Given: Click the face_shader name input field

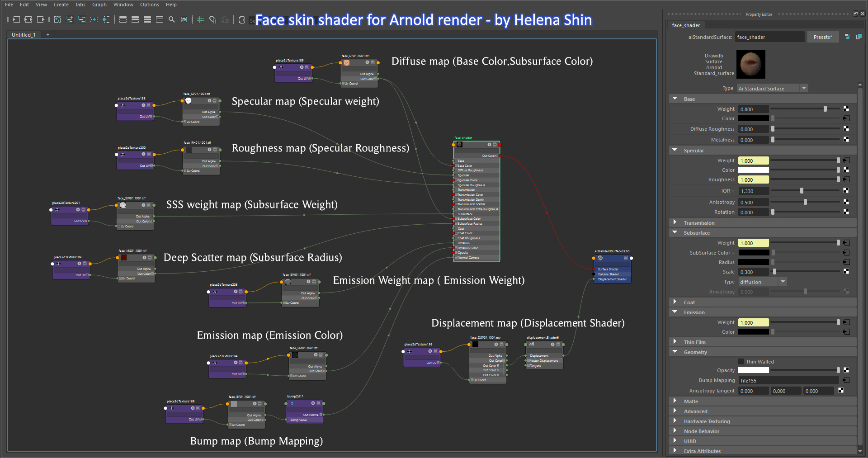Looking at the screenshot, I should coord(769,37).
